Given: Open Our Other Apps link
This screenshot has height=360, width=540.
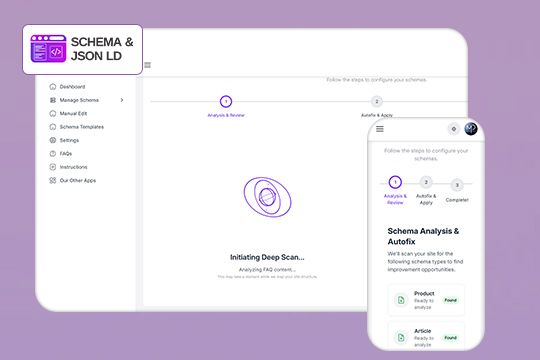Looking at the screenshot, I should (x=78, y=181).
